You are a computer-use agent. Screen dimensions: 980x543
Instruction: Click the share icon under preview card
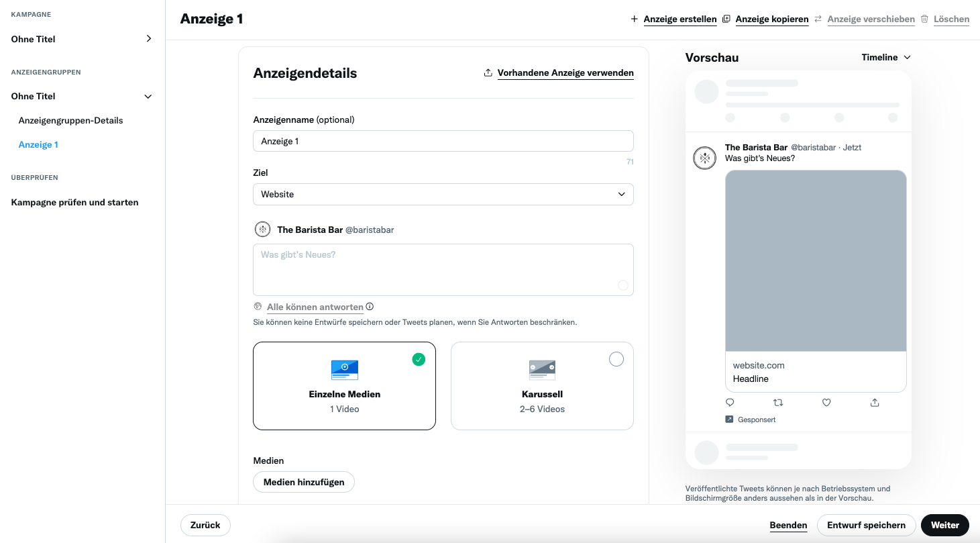[x=875, y=403]
